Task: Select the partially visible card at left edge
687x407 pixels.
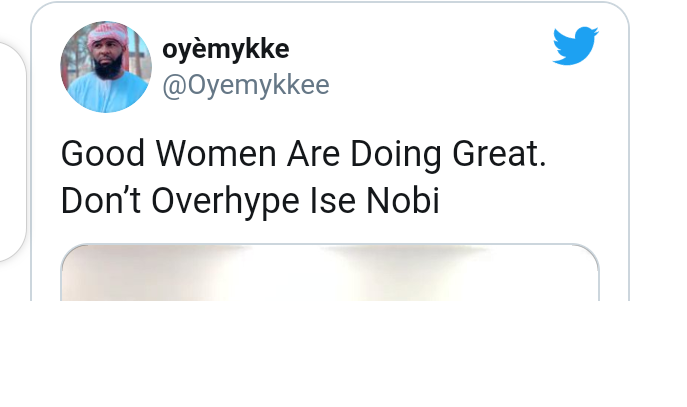Action: coord(12,152)
